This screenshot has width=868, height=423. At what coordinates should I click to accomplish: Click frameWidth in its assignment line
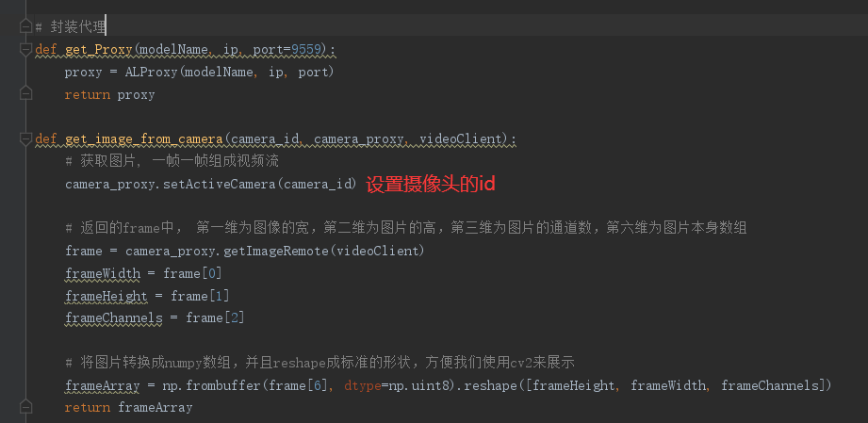click(103, 273)
